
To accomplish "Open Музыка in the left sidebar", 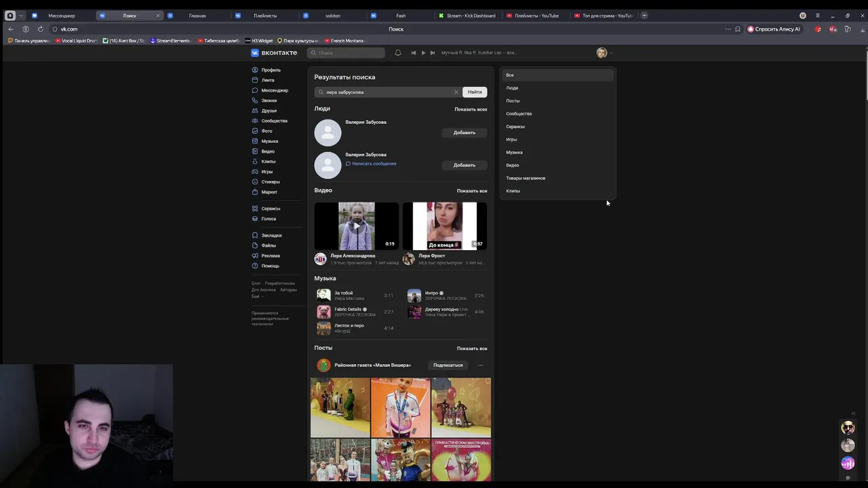I will pos(270,141).
